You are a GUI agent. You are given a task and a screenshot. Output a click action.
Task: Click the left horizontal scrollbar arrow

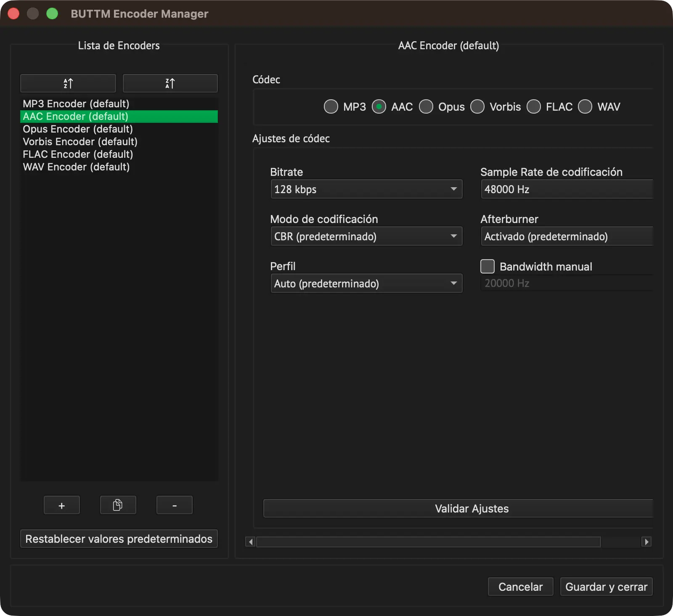pyautogui.click(x=251, y=542)
